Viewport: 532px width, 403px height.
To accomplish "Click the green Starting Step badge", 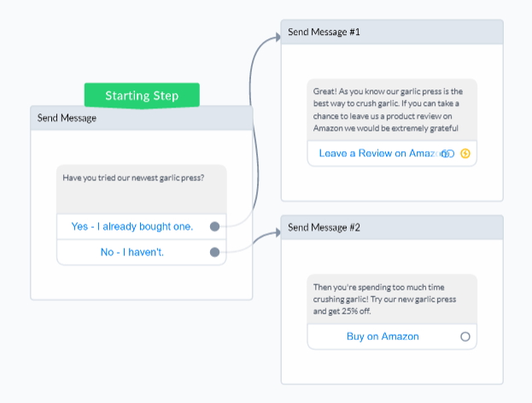I will click(142, 96).
